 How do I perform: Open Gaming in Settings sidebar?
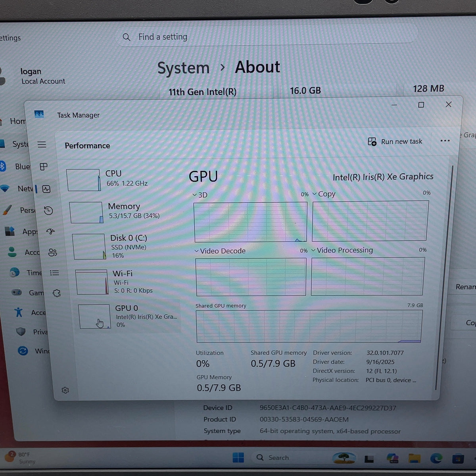point(27,293)
